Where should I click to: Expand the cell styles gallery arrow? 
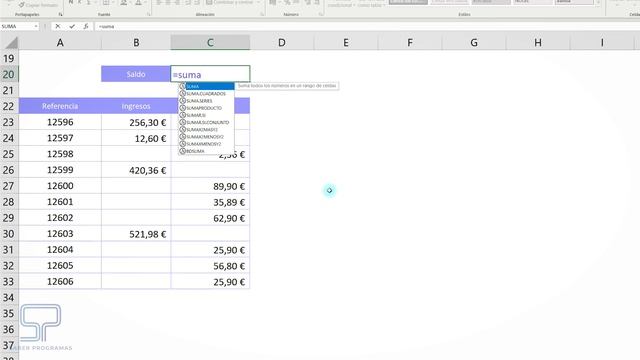[598, 3]
